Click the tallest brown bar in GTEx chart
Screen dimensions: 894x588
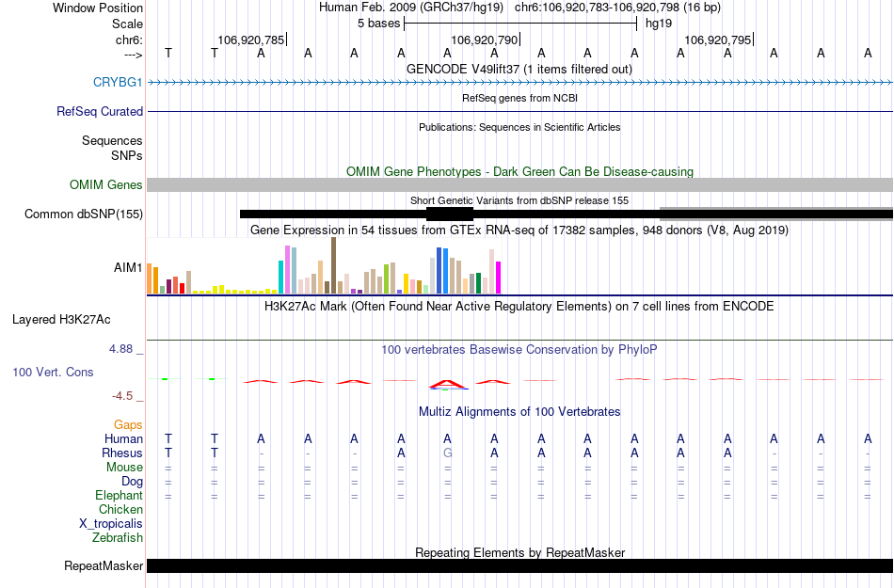point(333,265)
